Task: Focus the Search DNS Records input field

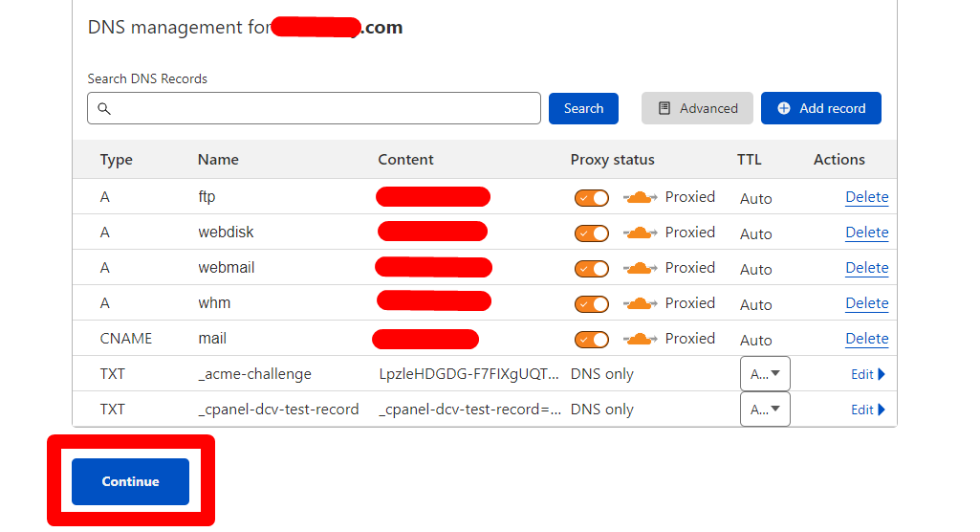Action: coord(325,109)
